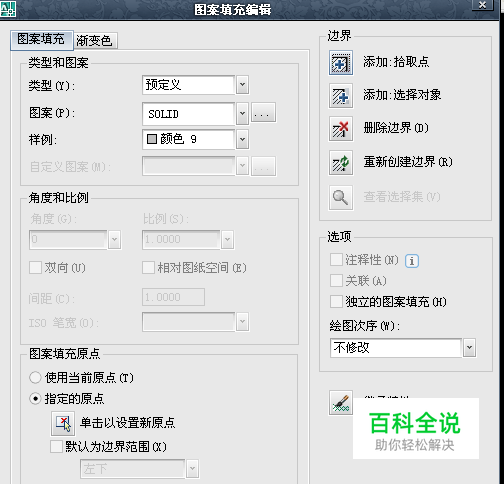The width and height of the screenshot is (504, 484).
Task: Toggle the 相对图纸空间 checkbox
Action: (x=148, y=268)
